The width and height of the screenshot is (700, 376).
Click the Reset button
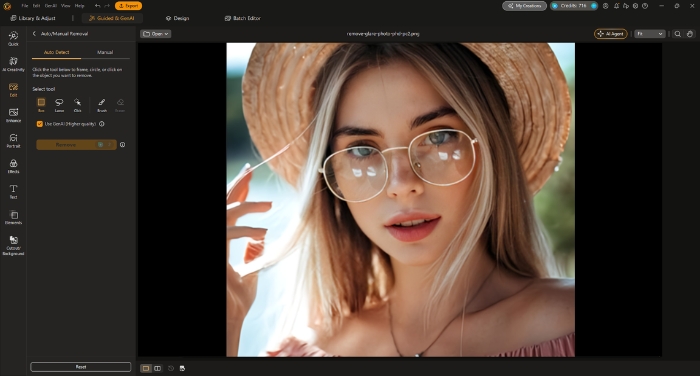click(81, 367)
